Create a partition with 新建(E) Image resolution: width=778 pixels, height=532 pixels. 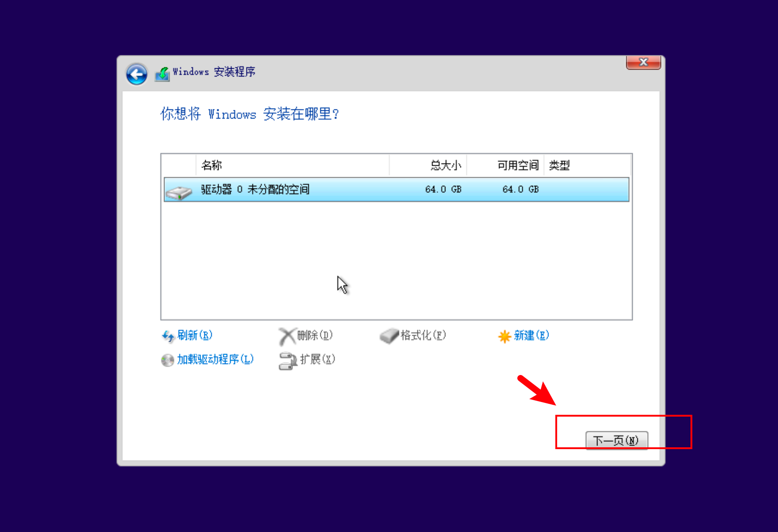531,336
